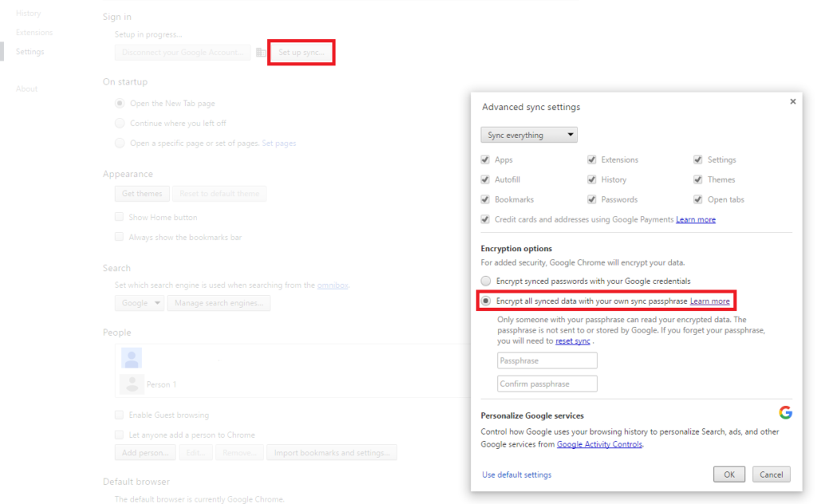The image size is (817, 504).
Task: Toggle the Themes checkbox
Action: (697, 179)
